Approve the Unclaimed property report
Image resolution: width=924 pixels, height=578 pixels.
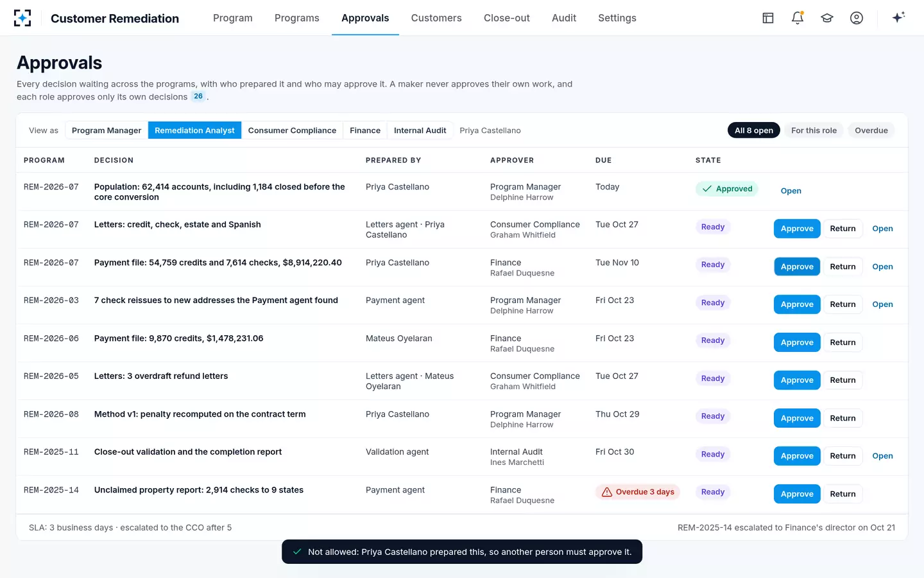797,494
